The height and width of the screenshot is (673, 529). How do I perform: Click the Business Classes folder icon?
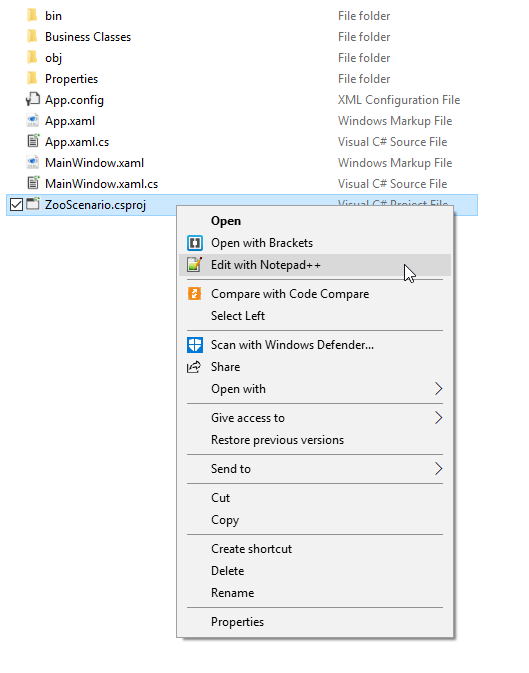pyautogui.click(x=32, y=36)
